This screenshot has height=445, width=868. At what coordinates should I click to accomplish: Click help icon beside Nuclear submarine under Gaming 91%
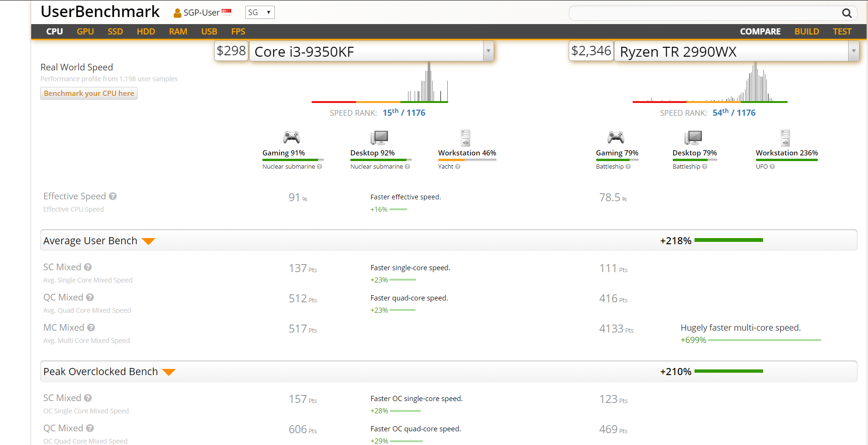point(320,167)
